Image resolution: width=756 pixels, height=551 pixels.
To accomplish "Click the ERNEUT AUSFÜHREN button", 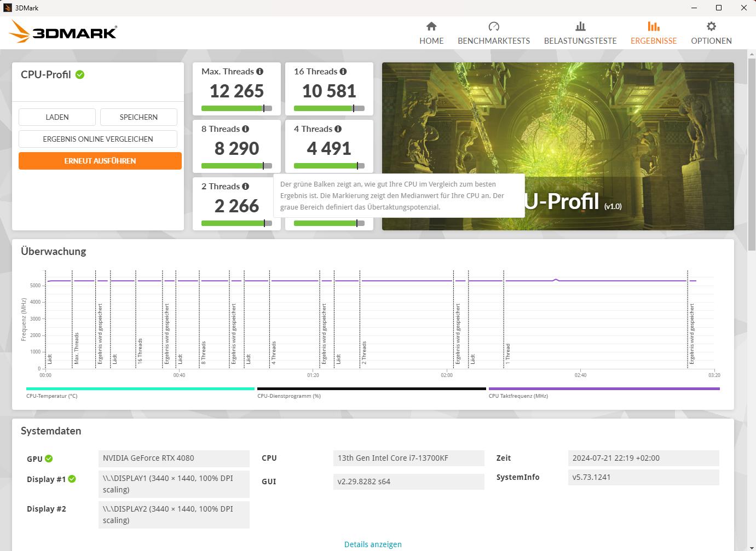I will pos(100,160).
